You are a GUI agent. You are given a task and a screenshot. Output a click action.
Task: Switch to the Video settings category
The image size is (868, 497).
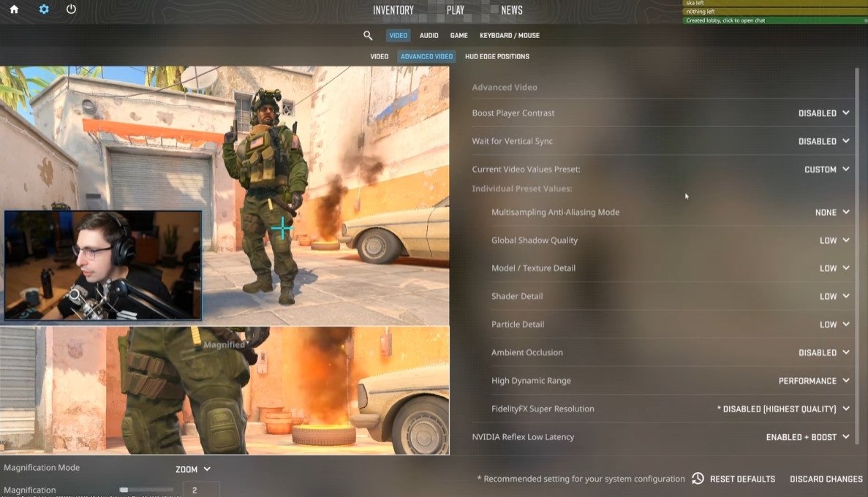(398, 35)
